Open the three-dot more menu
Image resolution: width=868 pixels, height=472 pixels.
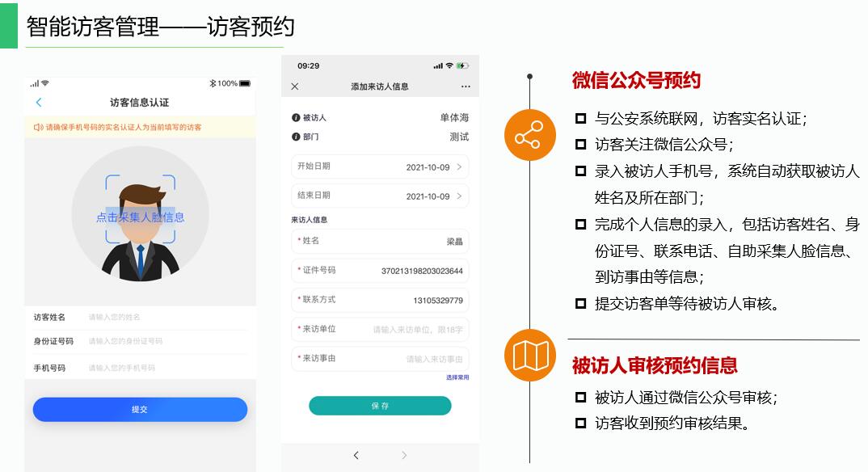tap(466, 86)
